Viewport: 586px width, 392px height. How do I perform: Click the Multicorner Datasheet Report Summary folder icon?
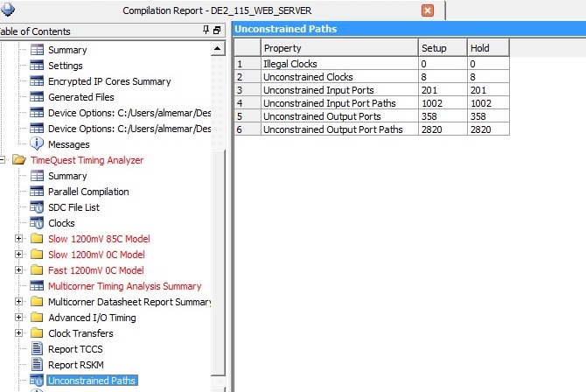37,301
